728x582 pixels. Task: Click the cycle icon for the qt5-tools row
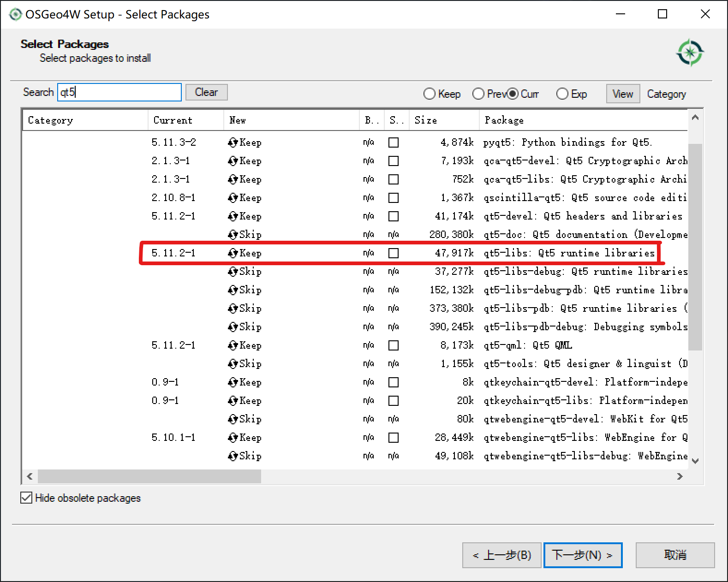click(233, 364)
